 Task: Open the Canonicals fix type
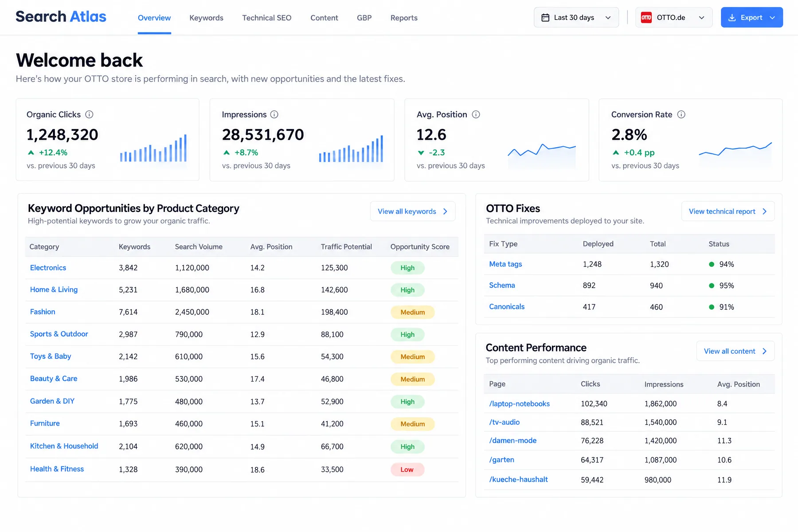507,306
